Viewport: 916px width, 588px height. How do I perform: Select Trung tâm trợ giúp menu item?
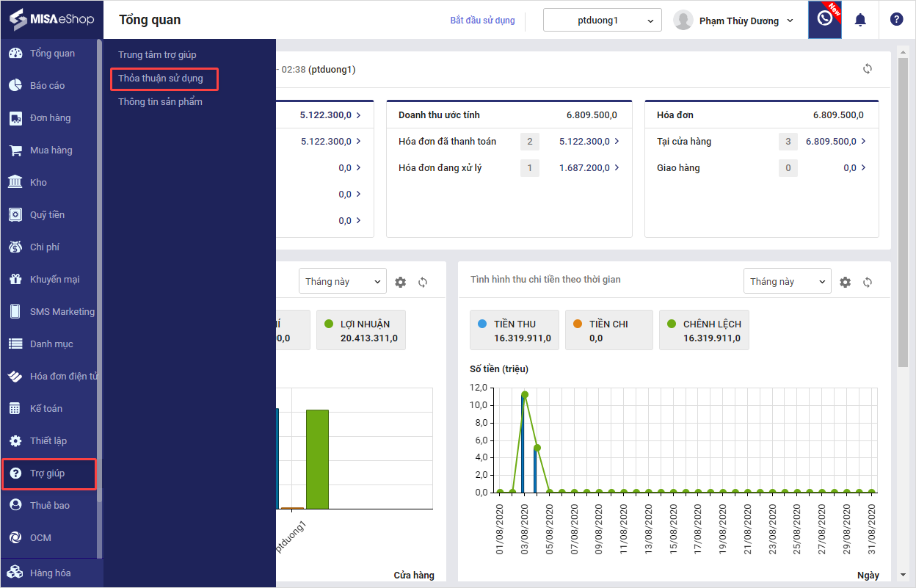[157, 54]
